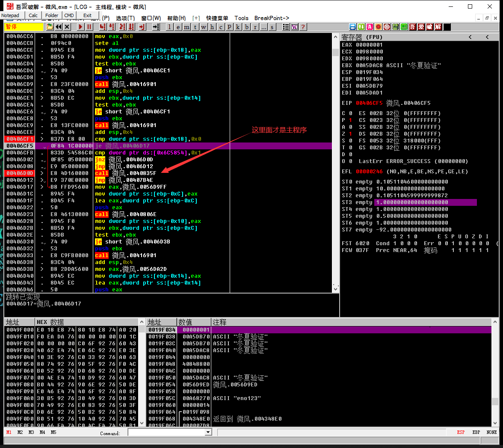Click the Trace into toolbar icon
Image resolution: width=503 pixels, height=448 pixels.
[122, 27]
